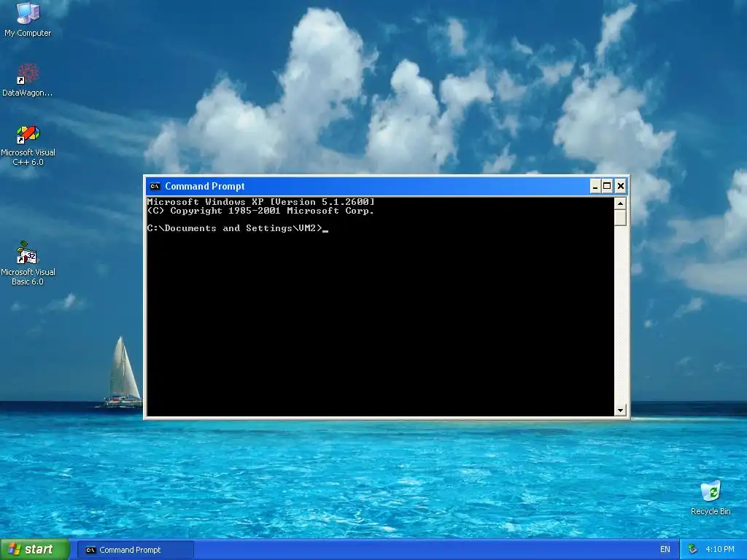
Task: Click the Command Prompt title text
Action: point(205,186)
